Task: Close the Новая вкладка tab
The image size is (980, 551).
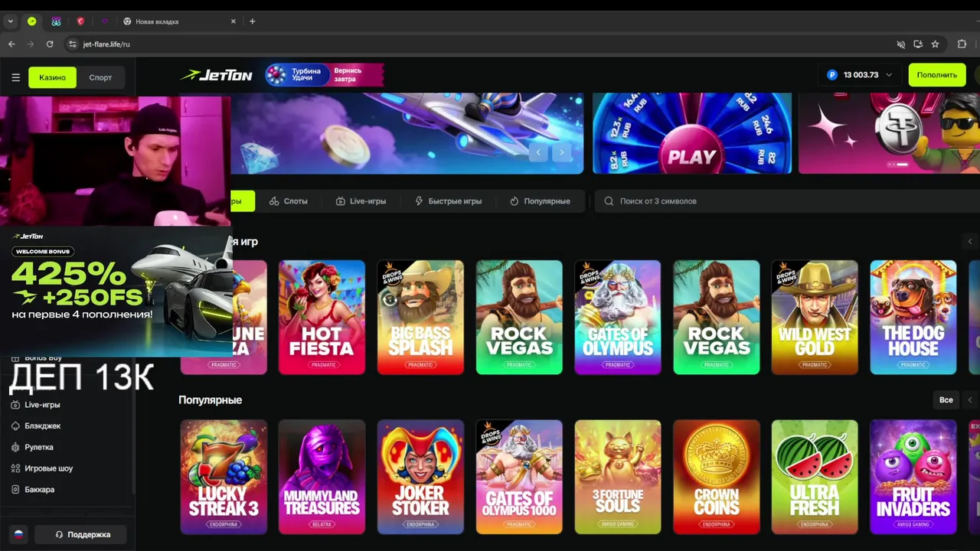Action: 234,21
